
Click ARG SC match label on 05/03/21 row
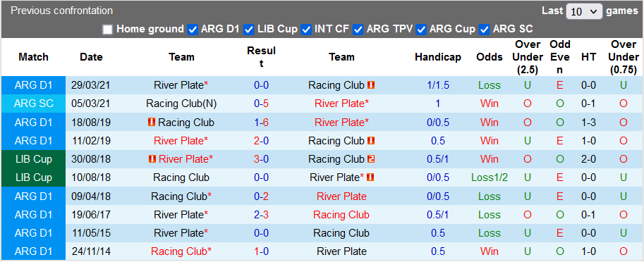[34, 104]
